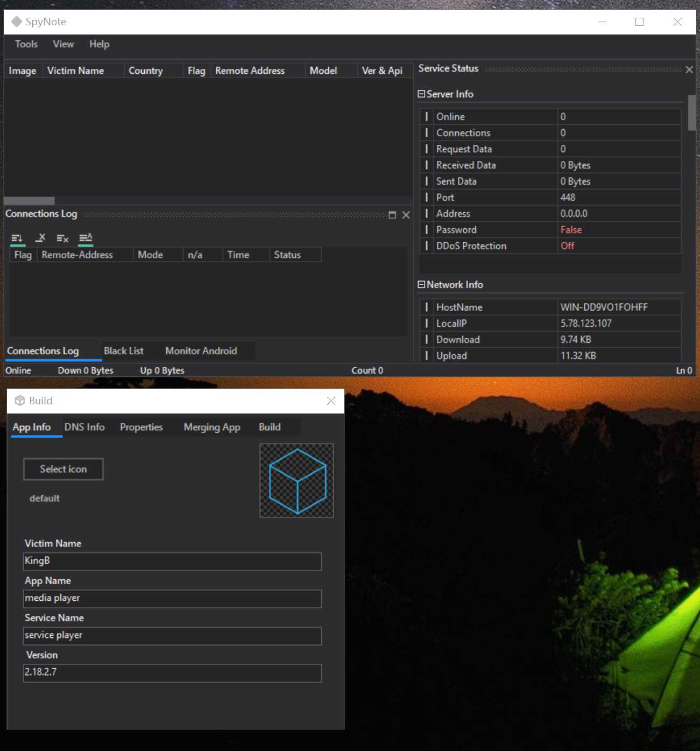
Task: Click the remove entry icon in the log toolbar
Action: (x=40, y=238)
